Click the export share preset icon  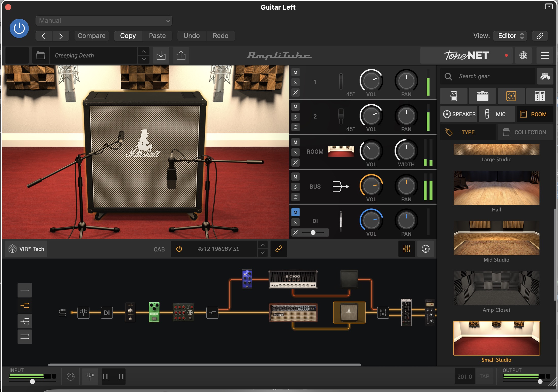click(x=181, y=55)
